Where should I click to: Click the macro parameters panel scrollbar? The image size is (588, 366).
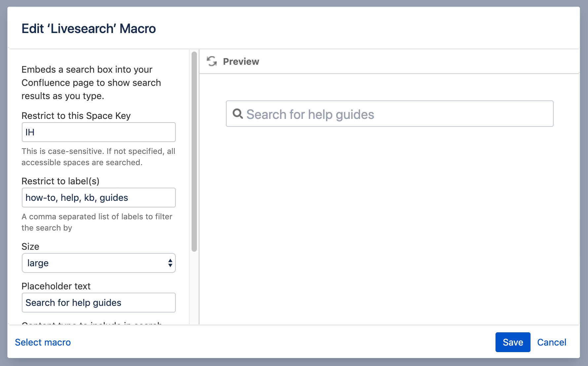pos(194,152)
